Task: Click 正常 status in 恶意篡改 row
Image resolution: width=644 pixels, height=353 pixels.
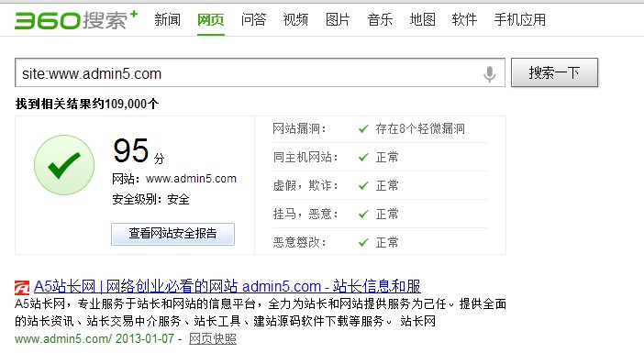Action: [x=387, y=242]
